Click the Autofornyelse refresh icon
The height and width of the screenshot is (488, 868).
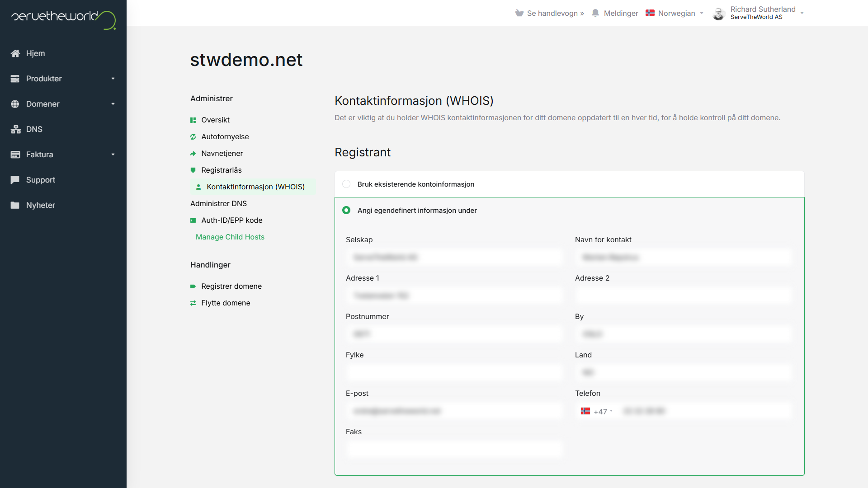pyautogui.click(x=193, y=137)
